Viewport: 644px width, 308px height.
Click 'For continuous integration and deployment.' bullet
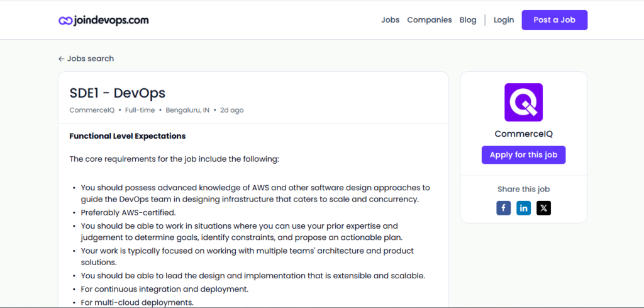(165, 288)
